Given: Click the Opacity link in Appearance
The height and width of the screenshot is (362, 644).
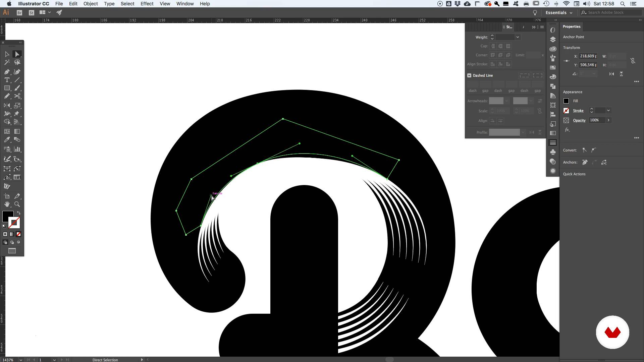Looking at the screenshot, I should (579, 120).
